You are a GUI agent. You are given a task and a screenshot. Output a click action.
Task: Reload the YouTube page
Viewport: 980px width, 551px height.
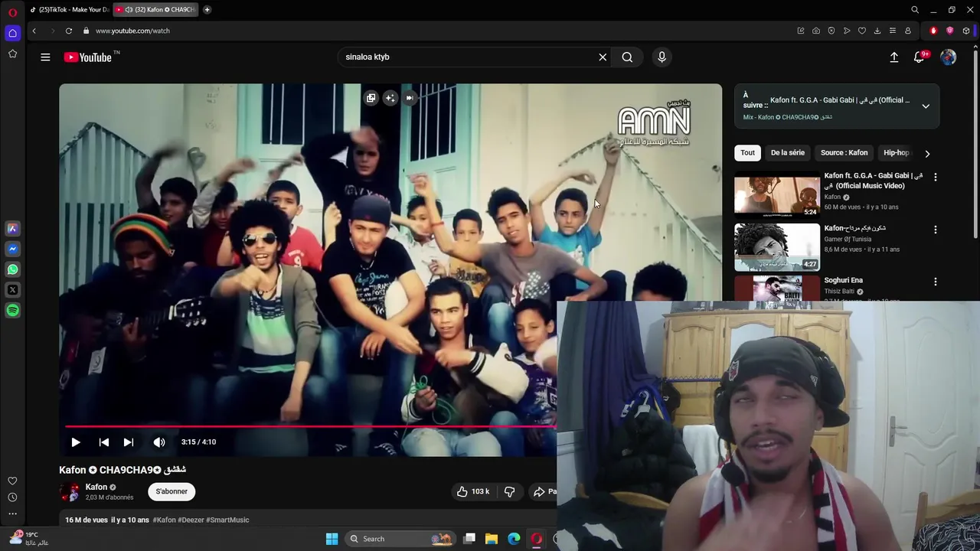[x=69, y=31]
